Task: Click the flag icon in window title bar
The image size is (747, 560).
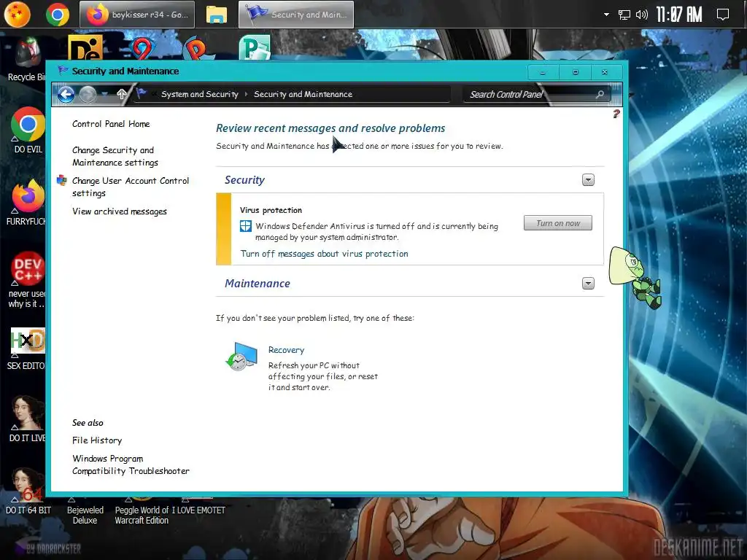Action: click(x=63, y=71)
